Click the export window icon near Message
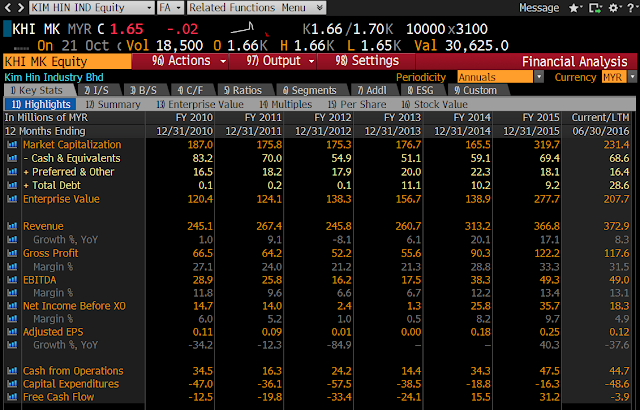Screen dimensions: 640x410 595,8
